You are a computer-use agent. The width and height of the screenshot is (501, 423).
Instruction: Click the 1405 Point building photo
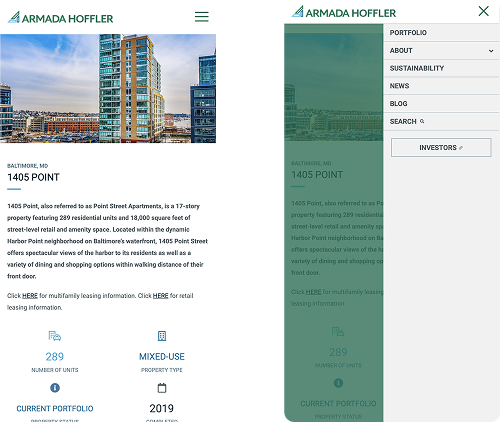(108, 88)
